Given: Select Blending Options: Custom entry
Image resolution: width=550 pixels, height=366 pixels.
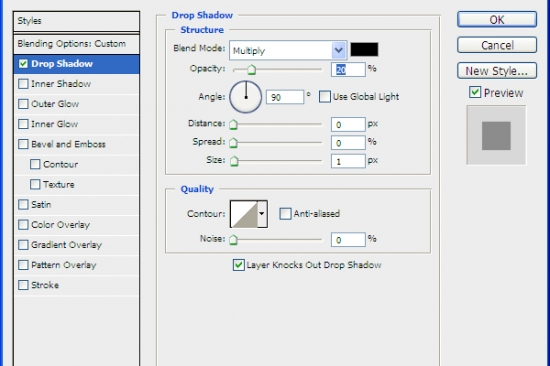Looking at the screenshot, I should tap(76, 44).
